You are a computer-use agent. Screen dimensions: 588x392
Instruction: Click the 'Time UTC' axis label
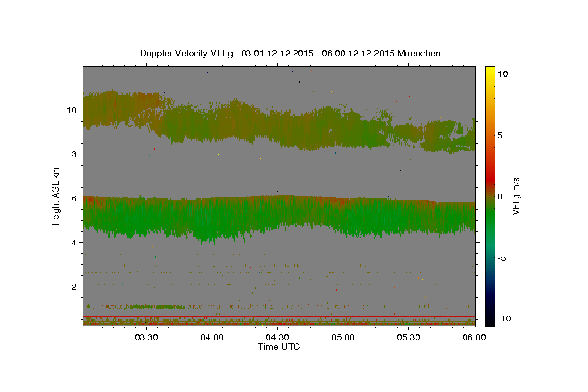coord(279,347)
